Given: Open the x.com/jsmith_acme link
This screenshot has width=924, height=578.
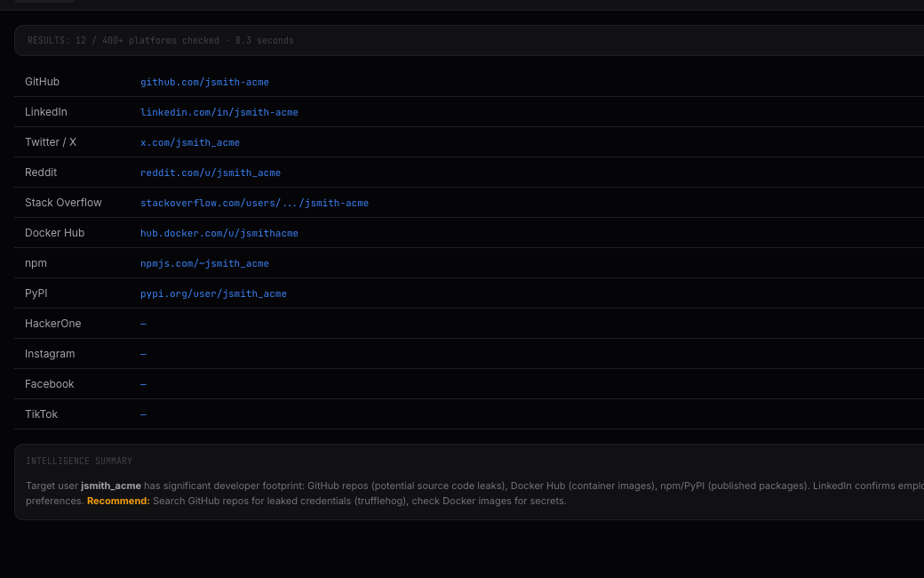Looking at the screenshot, I should (x=190, y=143).
